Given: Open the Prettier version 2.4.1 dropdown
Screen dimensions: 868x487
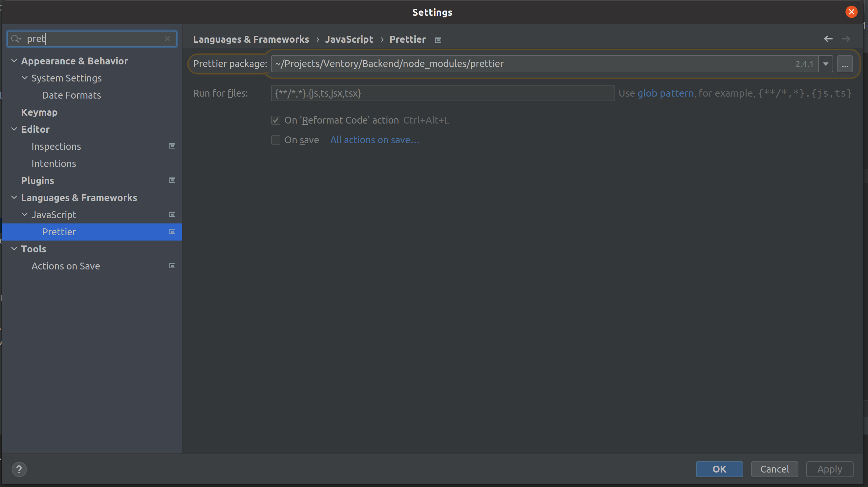Looking at the screenshot, I should click(825, 63).
